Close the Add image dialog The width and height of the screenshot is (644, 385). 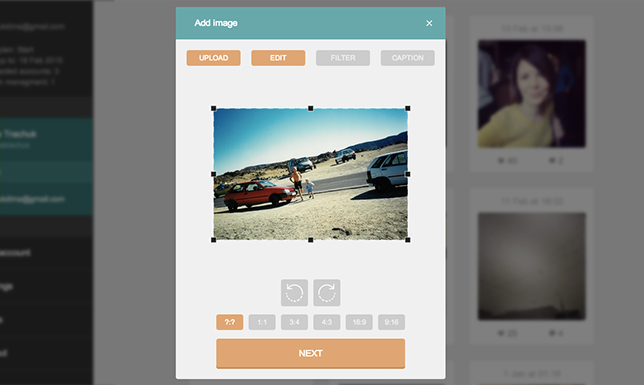pyautogui.click(x=429, y=23)
